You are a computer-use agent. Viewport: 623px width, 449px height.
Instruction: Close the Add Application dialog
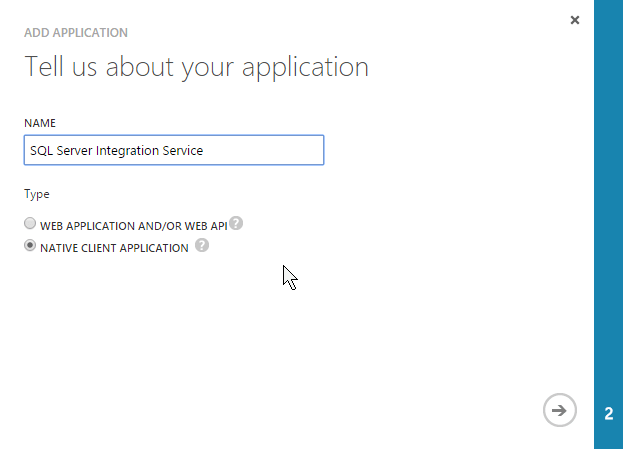pyautogui.click(x=575, y=20)
